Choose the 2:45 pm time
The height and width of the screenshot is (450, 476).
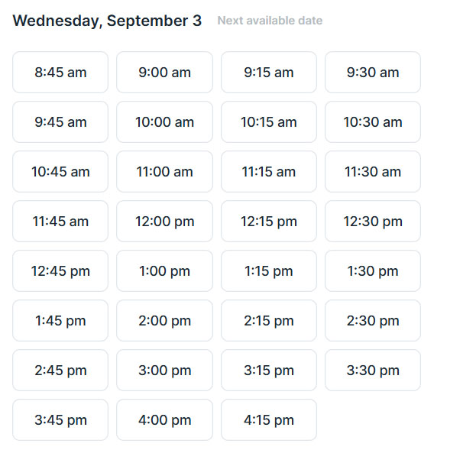click(60, 371)
